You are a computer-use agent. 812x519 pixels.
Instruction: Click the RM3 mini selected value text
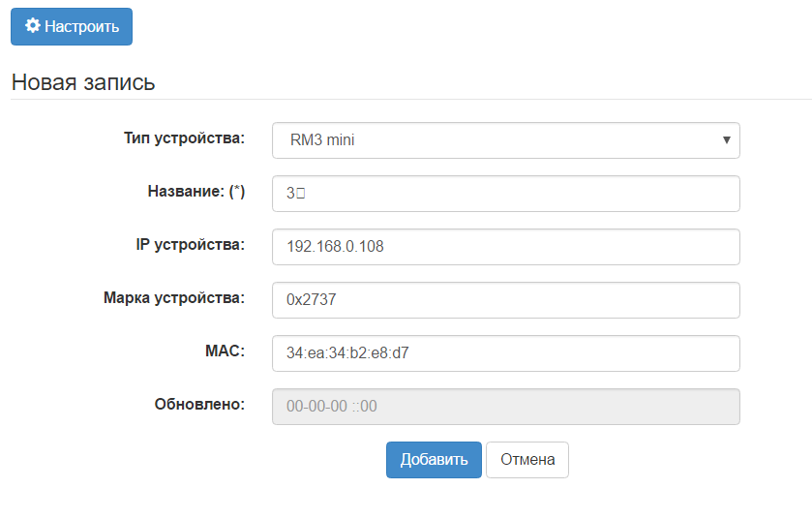coord(322,140)
